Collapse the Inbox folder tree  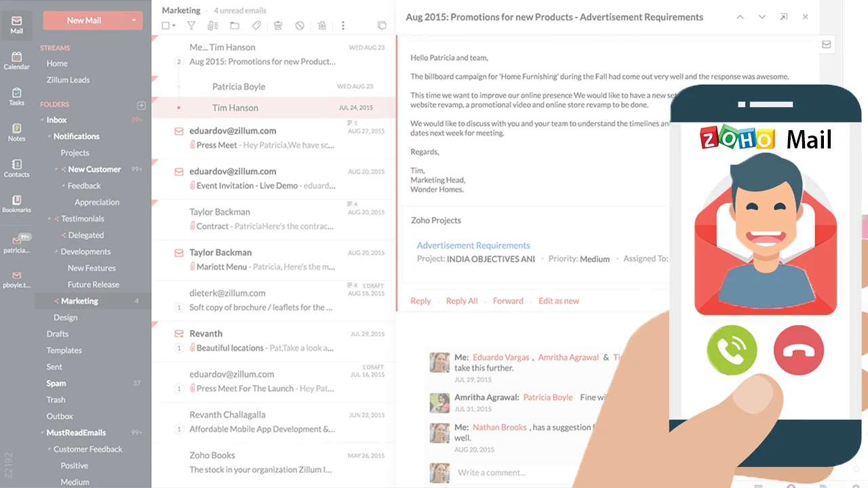point(42,120)
